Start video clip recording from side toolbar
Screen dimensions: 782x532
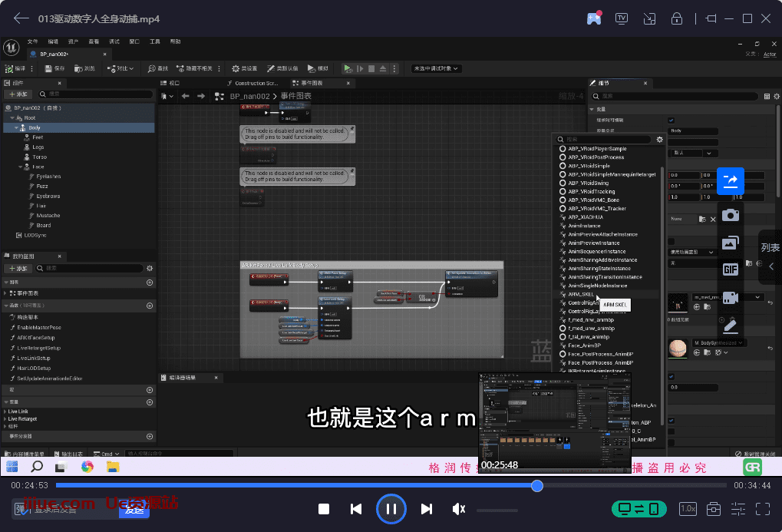[x=731, y=297]
